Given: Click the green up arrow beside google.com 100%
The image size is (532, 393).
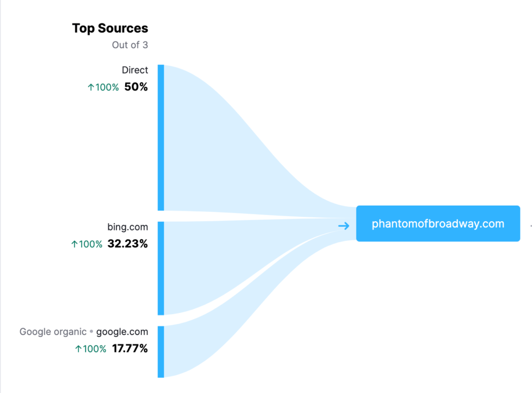Looking at the screenshot, I should coord(78,349).
